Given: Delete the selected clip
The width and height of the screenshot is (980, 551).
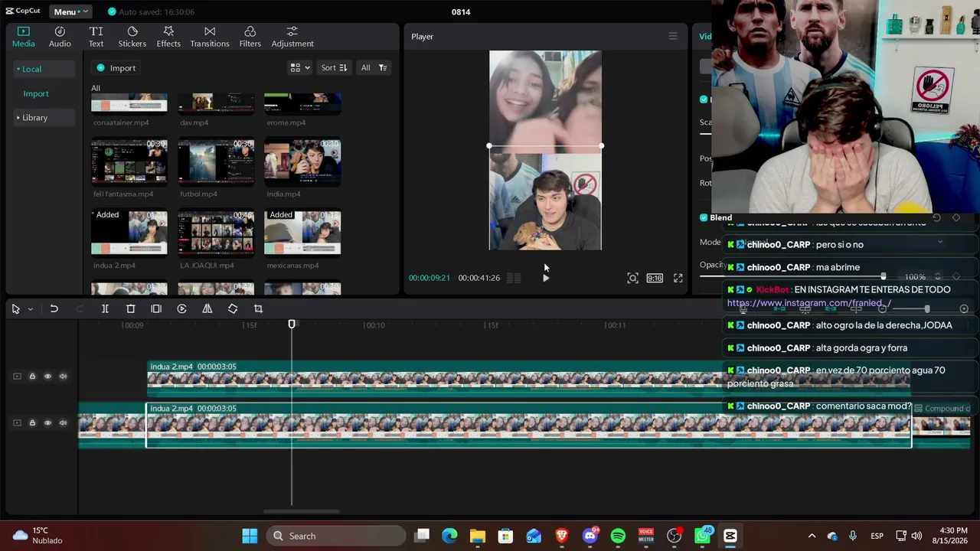Looking at the screenshot, I should 130,308.
